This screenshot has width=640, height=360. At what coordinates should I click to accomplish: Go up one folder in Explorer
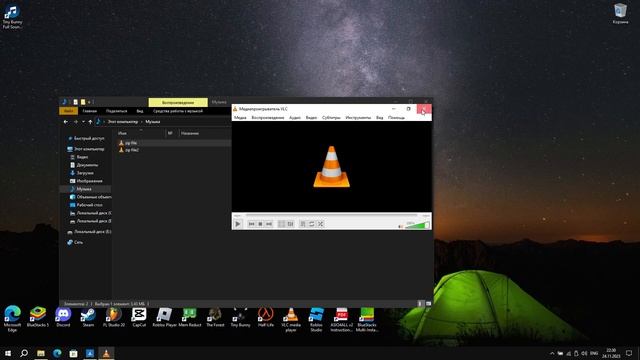[x=90, y=122]
